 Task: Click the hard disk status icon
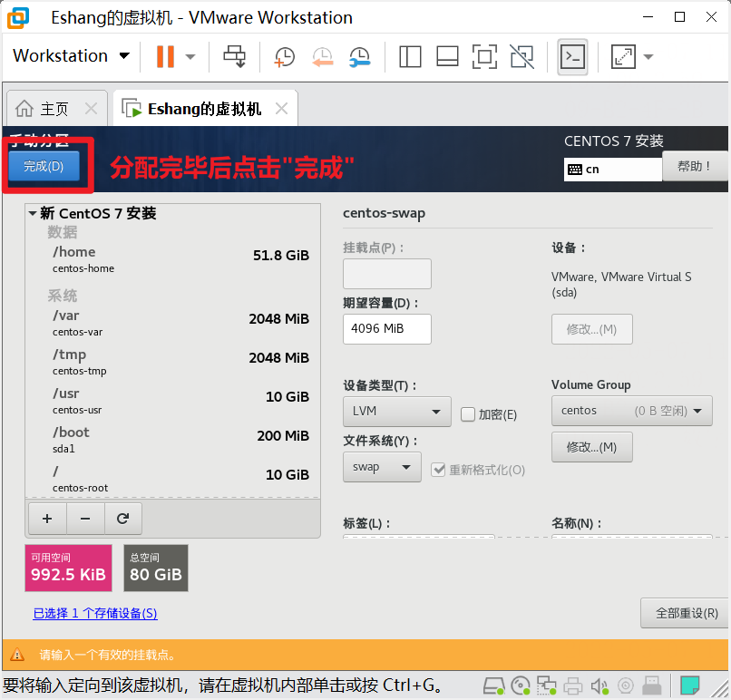click(493, 686)
